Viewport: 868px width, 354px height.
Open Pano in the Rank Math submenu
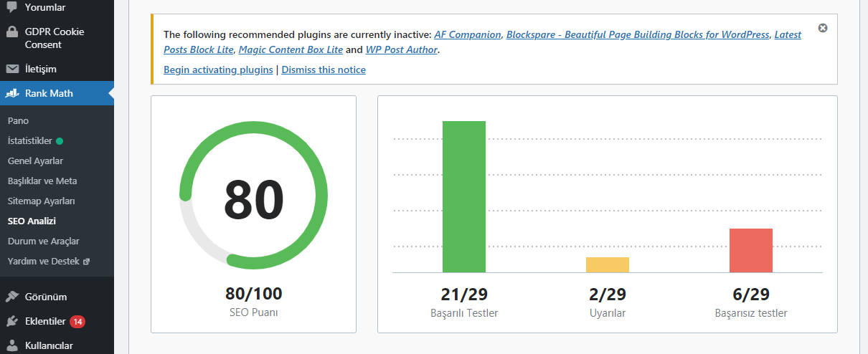pyautogui.click(x=18, y=121)
